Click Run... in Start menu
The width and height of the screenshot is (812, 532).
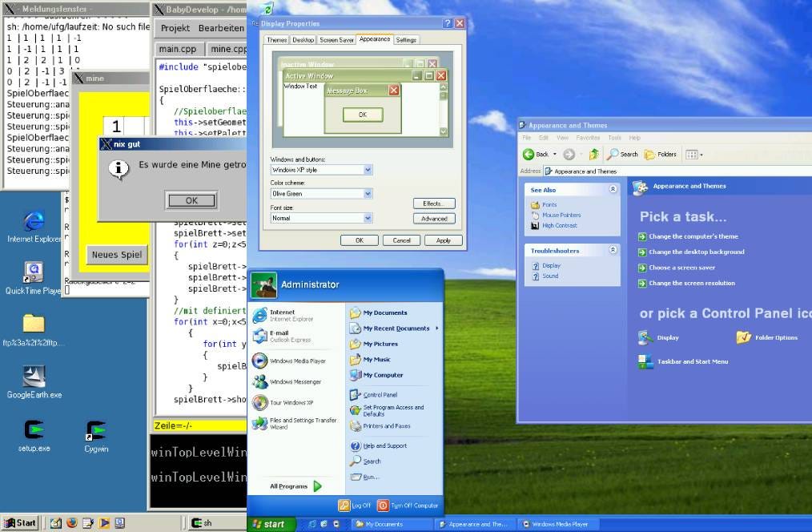coord(364,477)
